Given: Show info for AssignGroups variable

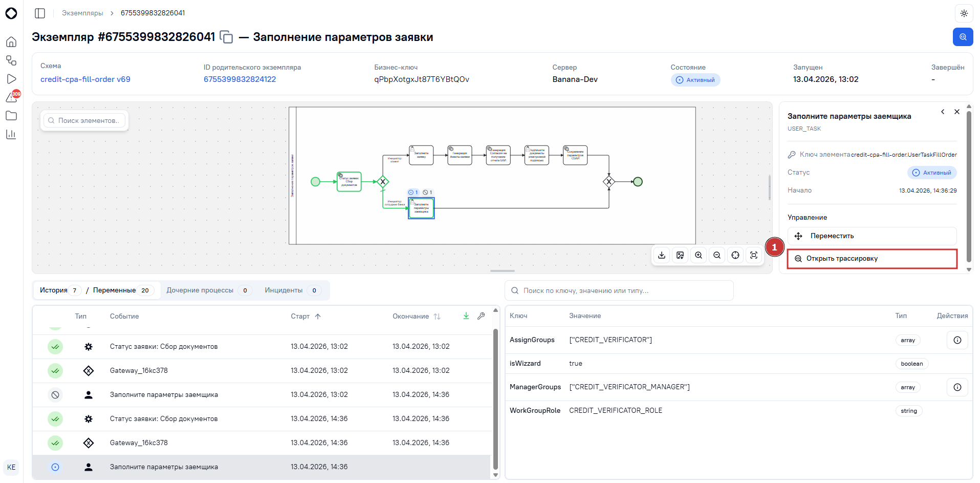Looking at the screenshot, I should (x=957, y=340).
